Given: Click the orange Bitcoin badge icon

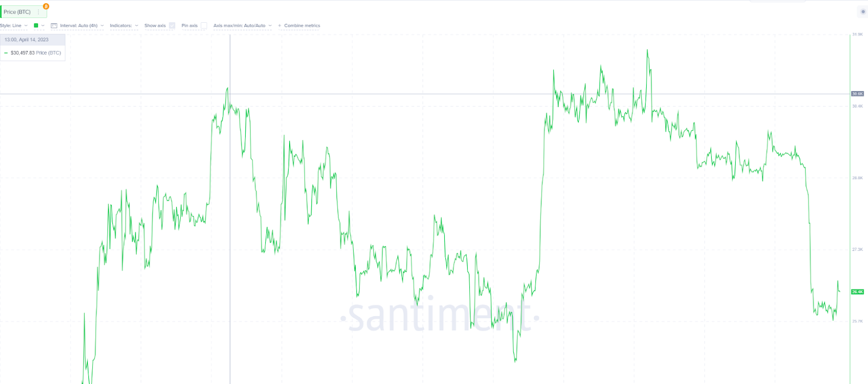Looking at the screenshot, I should [46, 7].
